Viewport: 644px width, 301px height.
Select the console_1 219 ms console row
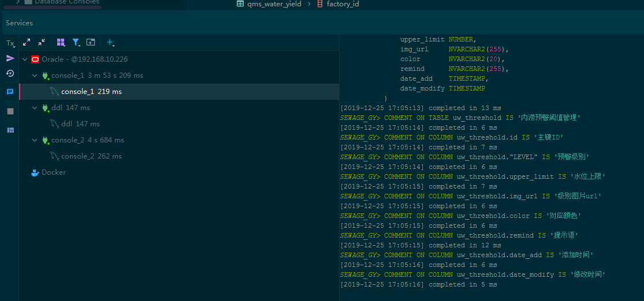179,92
